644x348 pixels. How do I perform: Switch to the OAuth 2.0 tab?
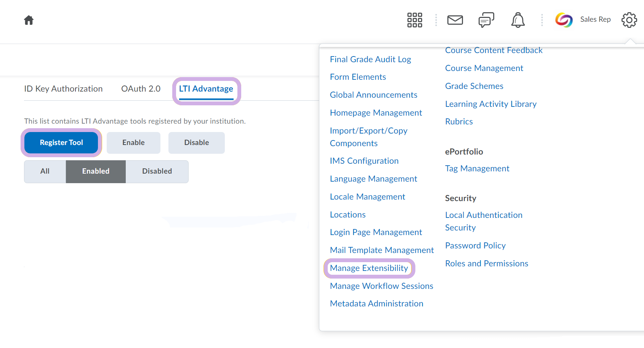141,89
